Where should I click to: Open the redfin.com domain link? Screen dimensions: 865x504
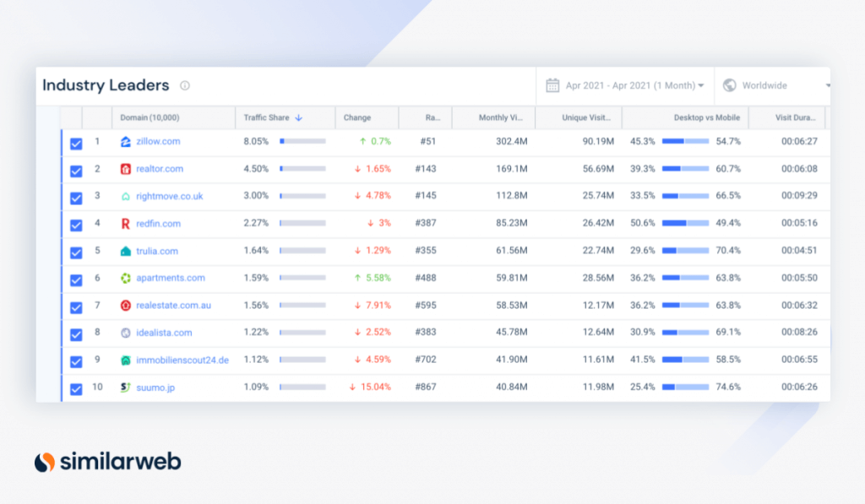tap(158, 224)
